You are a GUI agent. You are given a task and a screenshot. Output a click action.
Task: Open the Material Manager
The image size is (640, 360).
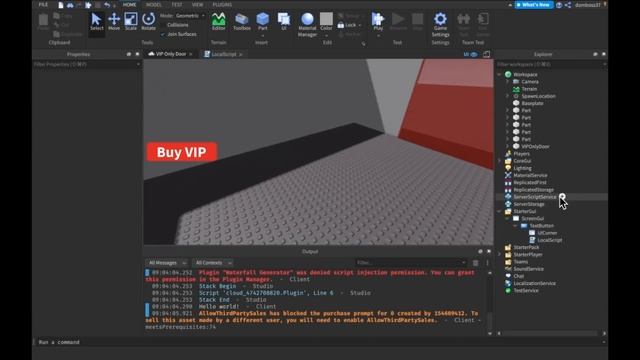[x=307, y=24]
